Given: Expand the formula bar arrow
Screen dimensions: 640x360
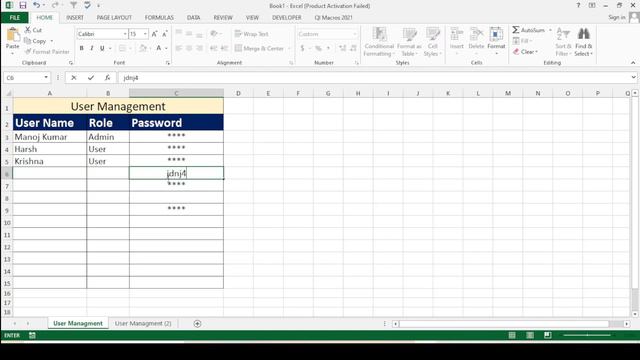Looking at the screenshot, I should (633, 78).
